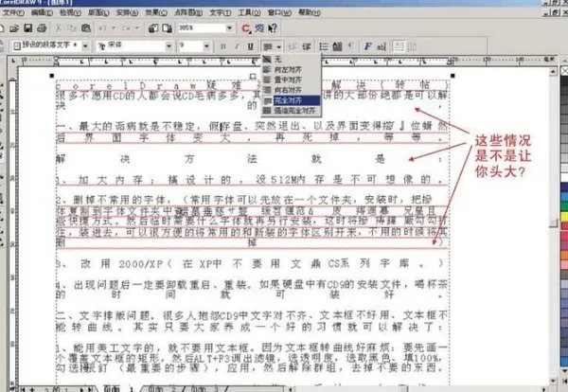Click the Undo arrow icon
This screenshot has height=392, width=568.
point(103,28)
